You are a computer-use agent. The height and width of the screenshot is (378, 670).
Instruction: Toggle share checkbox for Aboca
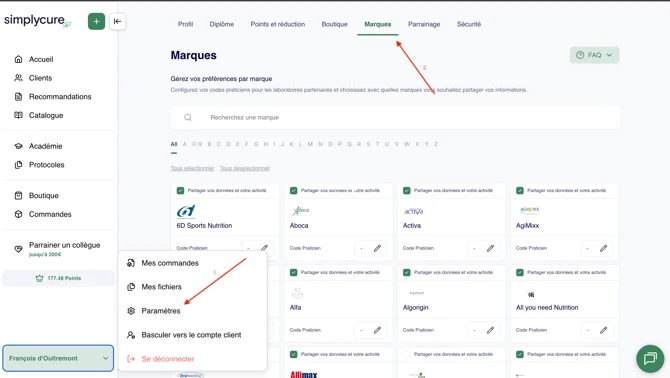(x=294, y=190)
